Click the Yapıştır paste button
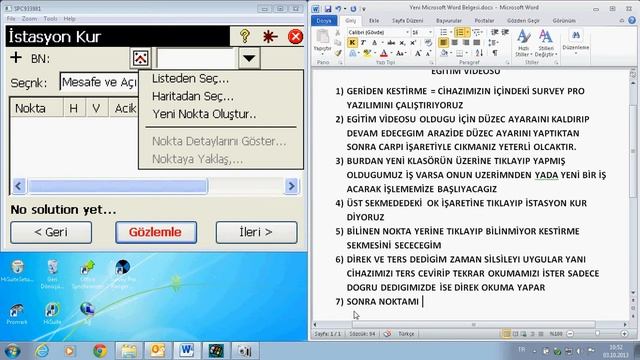640x360 pixels. 322,41
